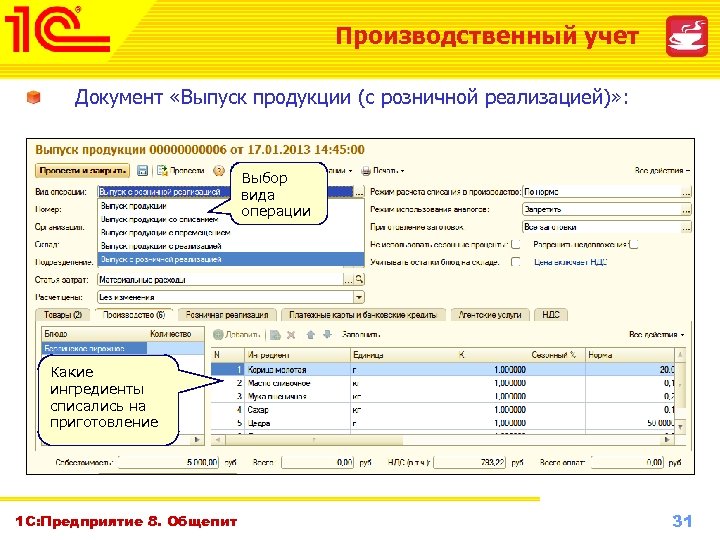Click ingredient table vertical scroll down arrow
Screen dimensions: 720x540
click(681, 427)
